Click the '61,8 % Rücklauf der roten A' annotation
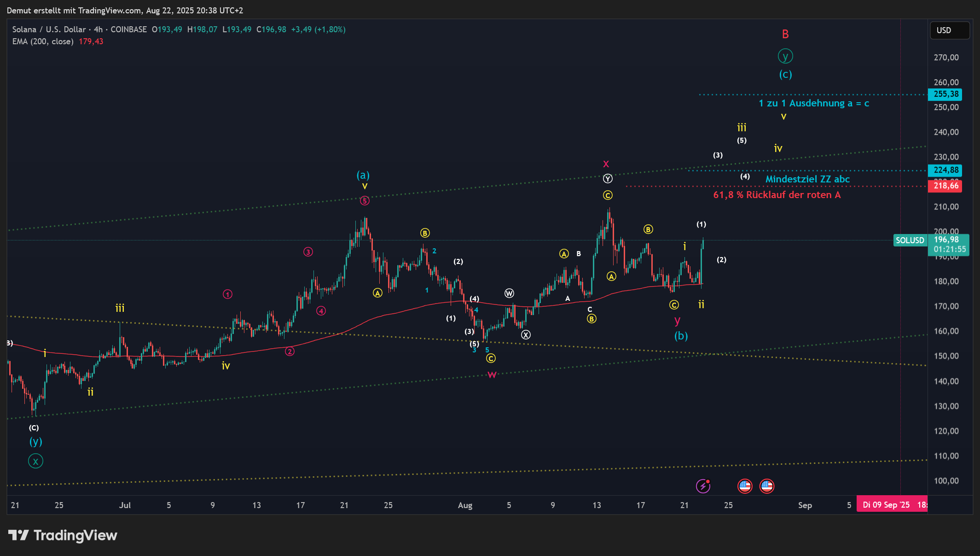Screen dimensions: 980x556 (x=777, y=195)
